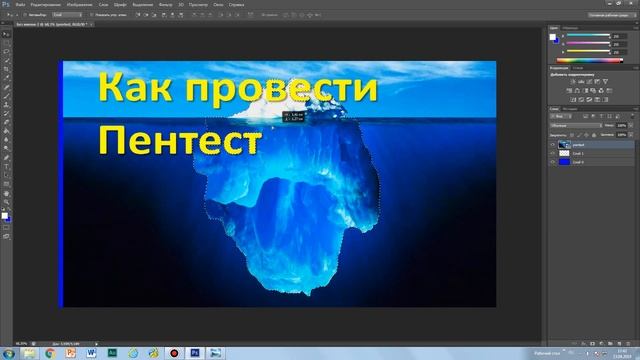Select the Lasso tool
The height and width of the screenshot is (360, 640).
coord(6,52)
